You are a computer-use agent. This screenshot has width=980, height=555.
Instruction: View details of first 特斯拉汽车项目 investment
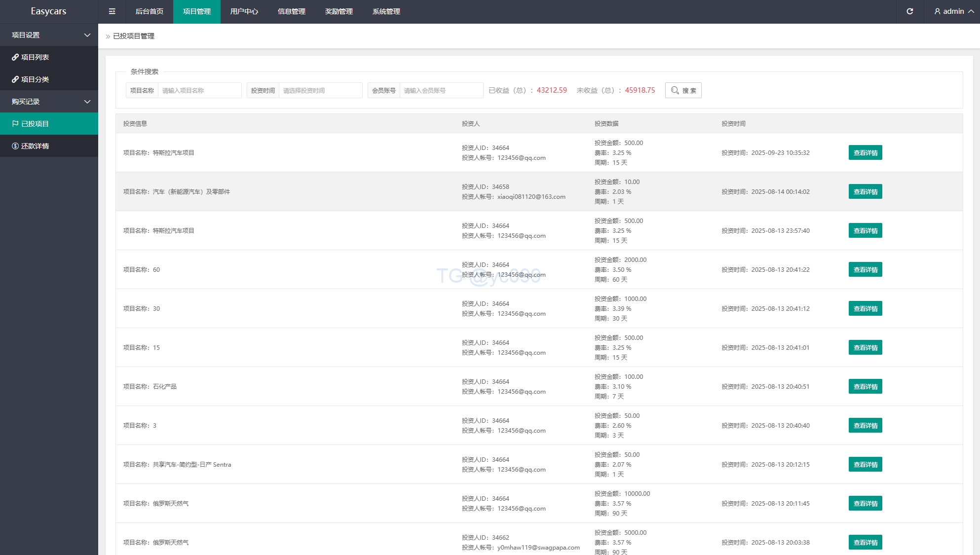865,153
